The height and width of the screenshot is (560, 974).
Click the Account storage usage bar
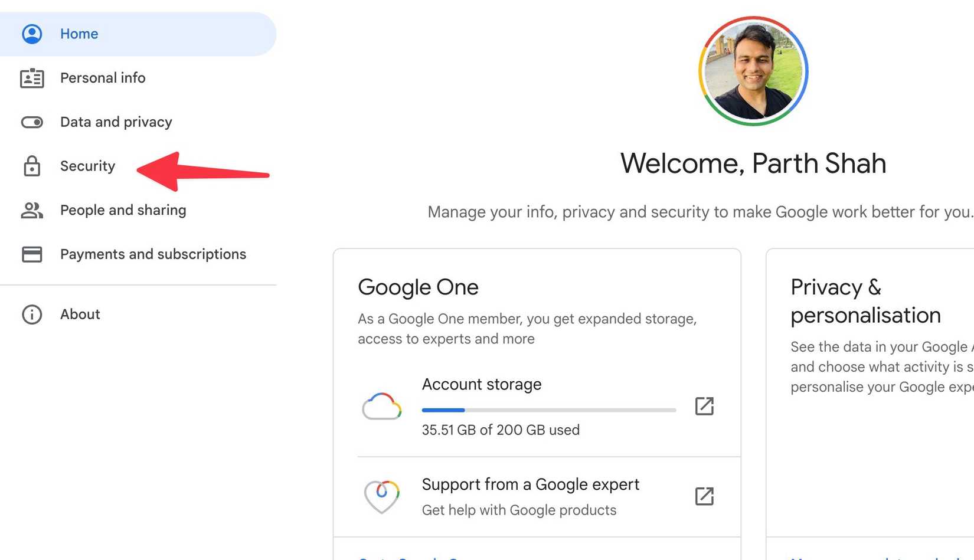548,410
